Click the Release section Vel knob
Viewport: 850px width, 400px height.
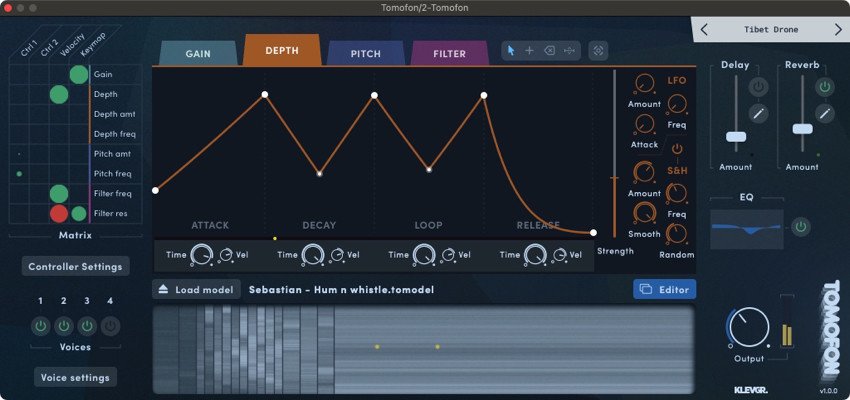(559, 255)
